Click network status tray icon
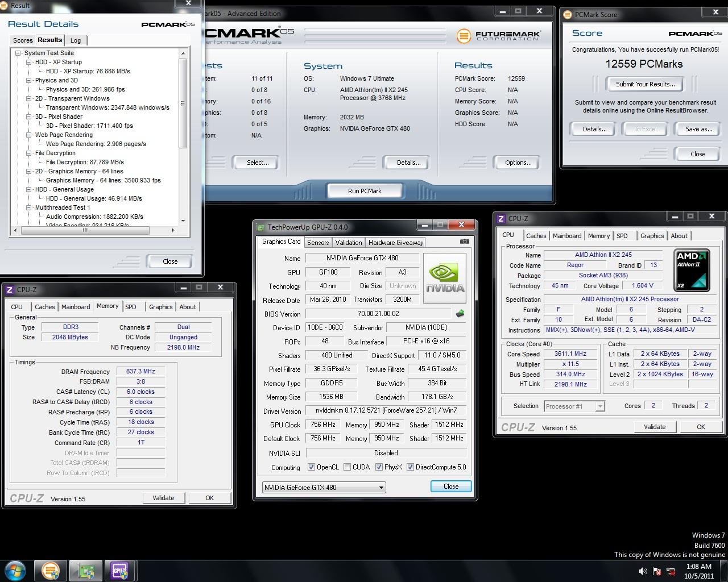This screenshot has width=728, height=582. pos(671,571)
